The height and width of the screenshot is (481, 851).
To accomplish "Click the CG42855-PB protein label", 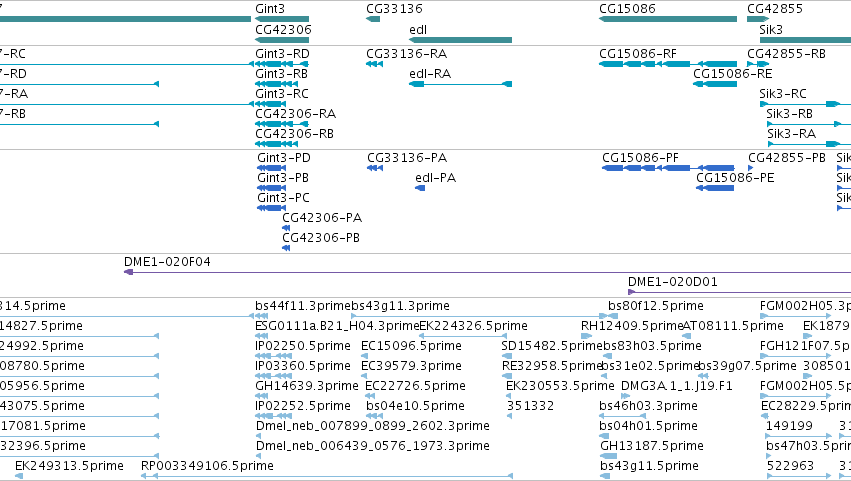I will click(x=786, y=158).
